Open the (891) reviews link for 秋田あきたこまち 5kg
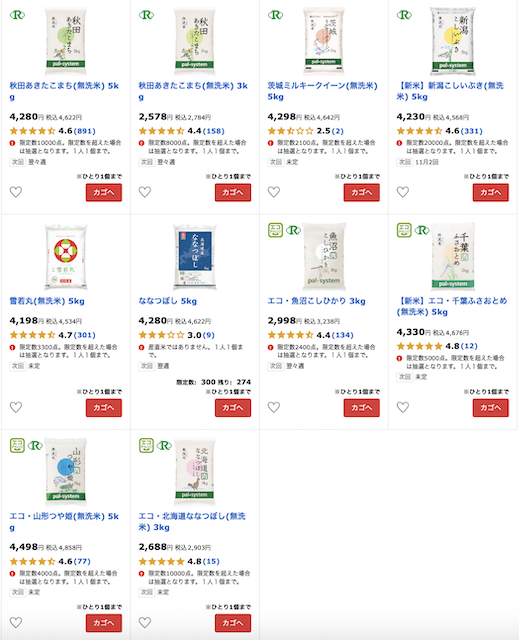Screen dimensions: 519x640 click(85, 131)
